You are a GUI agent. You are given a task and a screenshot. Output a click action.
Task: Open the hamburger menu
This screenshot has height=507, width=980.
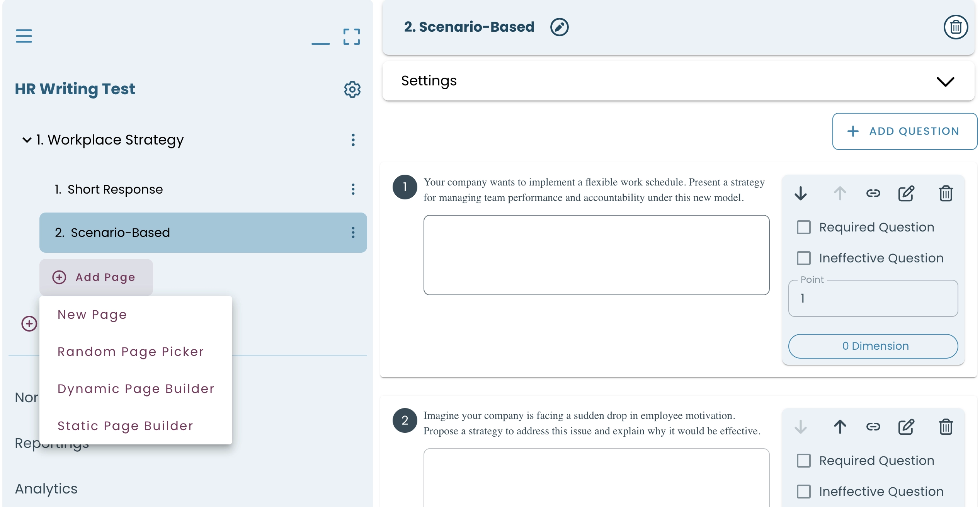[24, 36]
